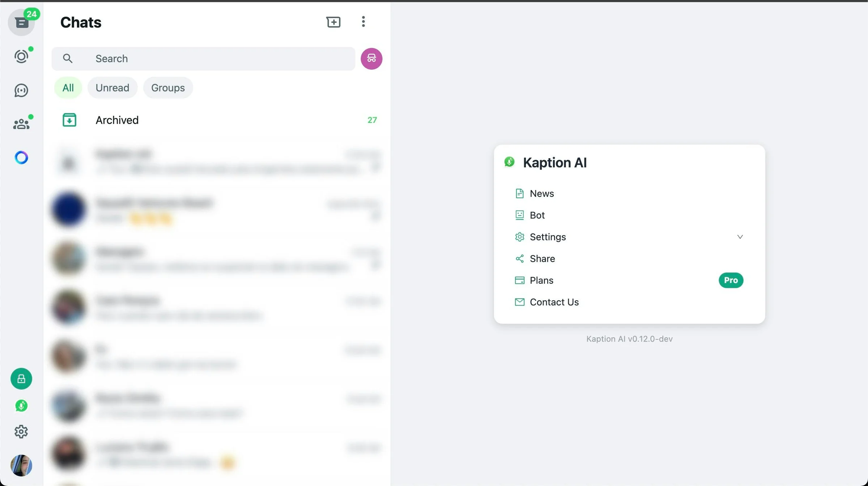Open News in Kaption AI menu
Screen dimensions: 868x486
629,194
